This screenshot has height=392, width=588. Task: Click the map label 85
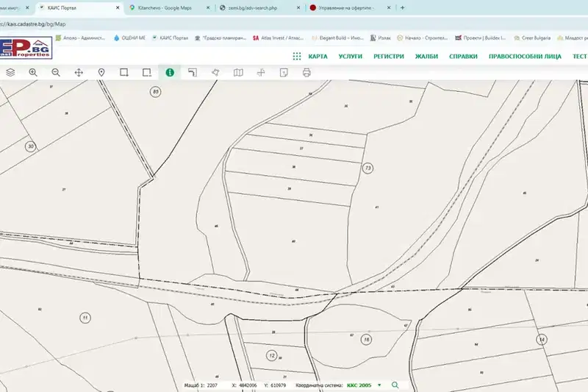(x=156, y=91)
